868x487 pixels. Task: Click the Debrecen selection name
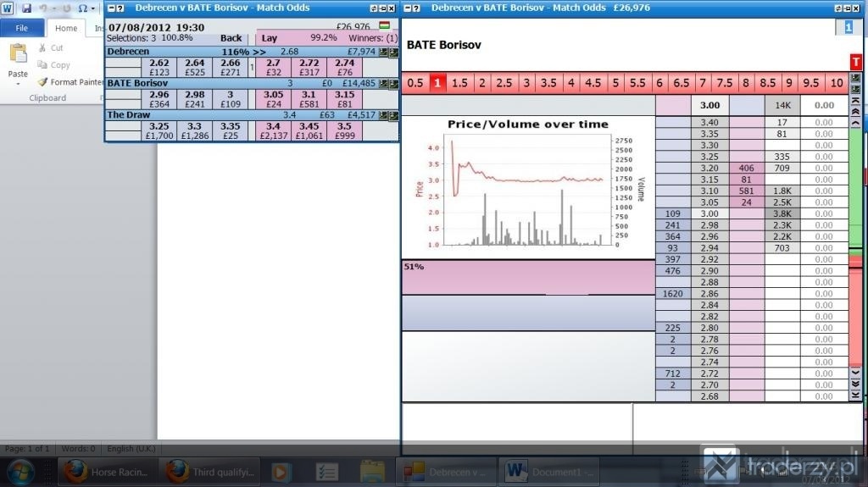(x=129, y=52)
